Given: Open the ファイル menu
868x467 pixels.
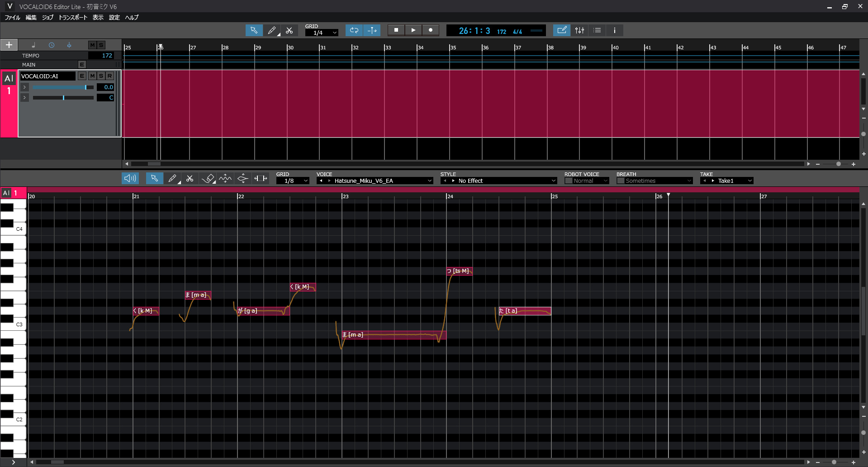Looking at the screenshot, I should pos(12,18).
